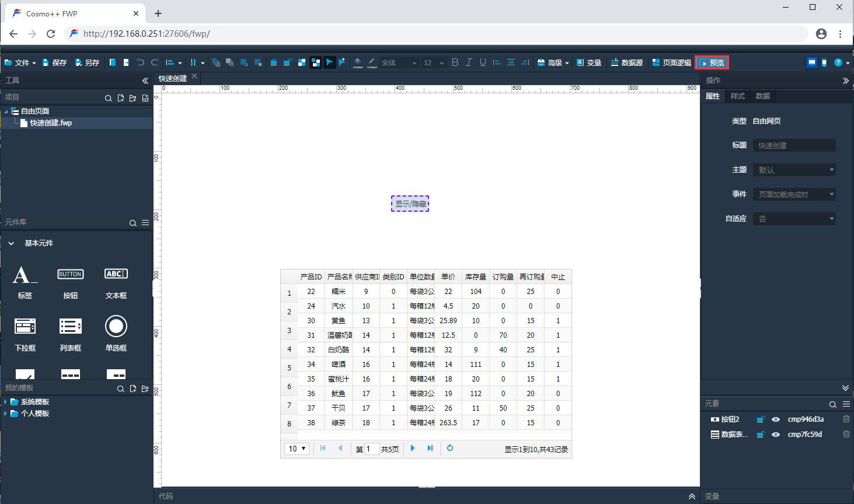Click the search icon in the 元件库 panel

point(133,223)
